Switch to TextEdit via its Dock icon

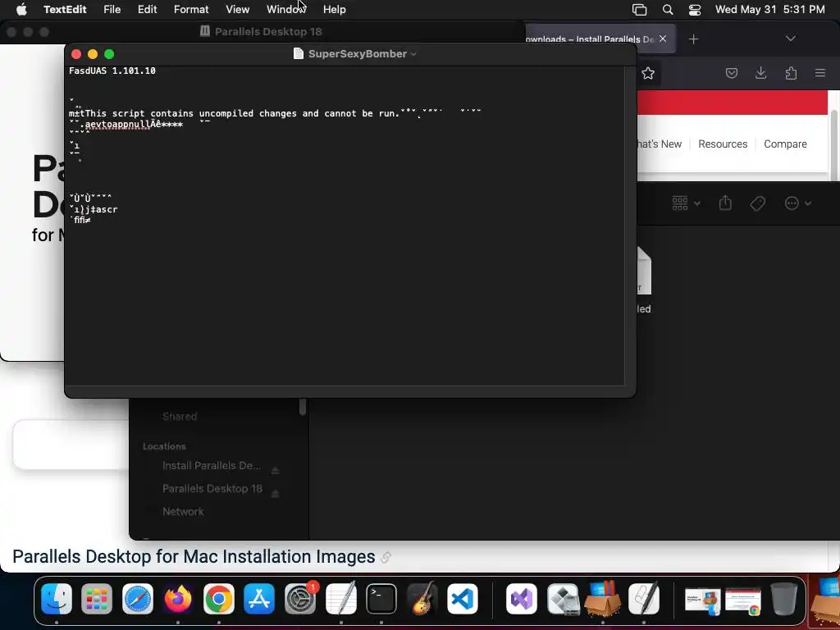[340, 599]
